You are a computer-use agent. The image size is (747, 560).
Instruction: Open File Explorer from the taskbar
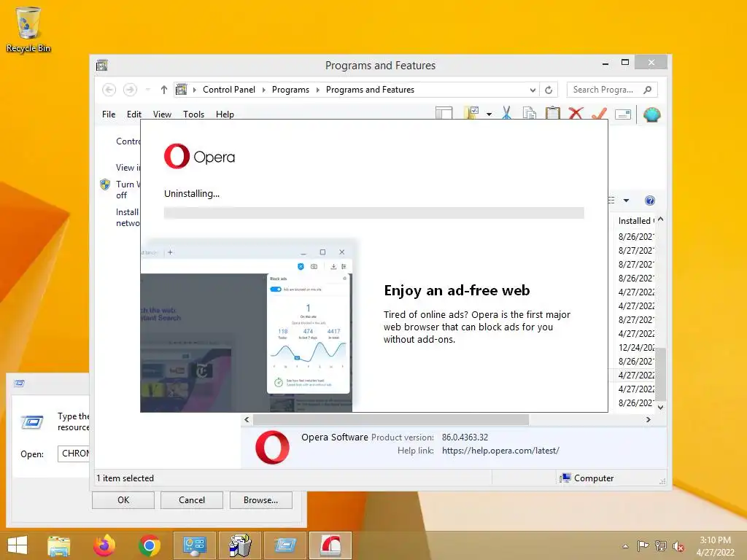click(x=59, y=545)
